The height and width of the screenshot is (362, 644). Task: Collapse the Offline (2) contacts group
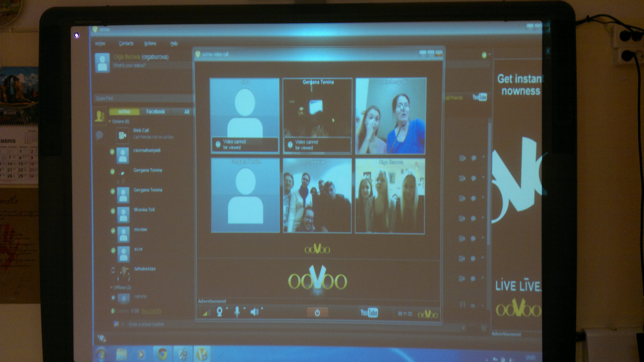(x=112, y=287)
